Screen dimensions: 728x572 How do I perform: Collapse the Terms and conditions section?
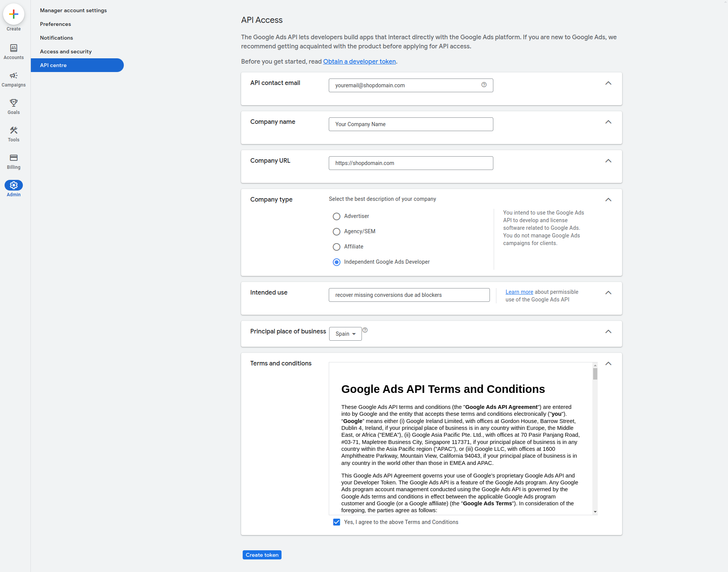click(608, 364)
